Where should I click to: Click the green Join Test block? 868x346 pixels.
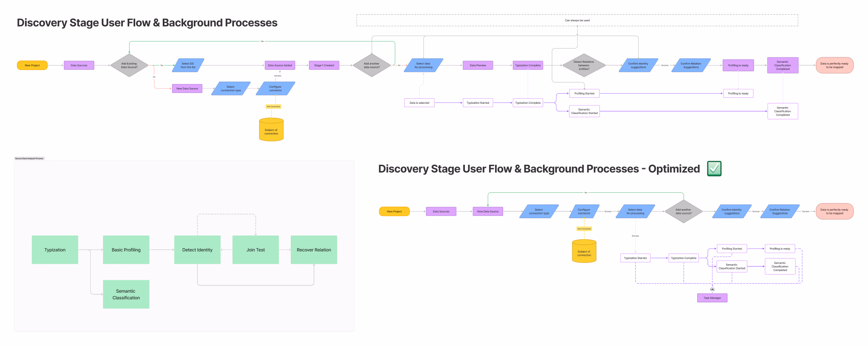coord(256,250)
